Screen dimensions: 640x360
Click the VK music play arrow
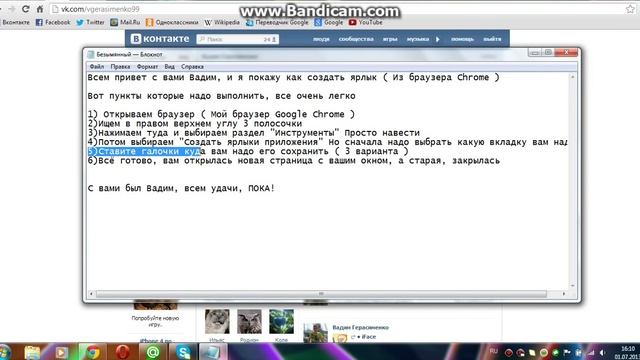438,39
